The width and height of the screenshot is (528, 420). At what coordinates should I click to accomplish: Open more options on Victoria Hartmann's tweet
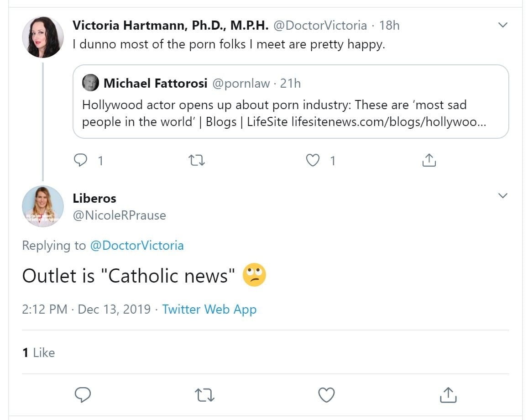click(x=502, y=25)
